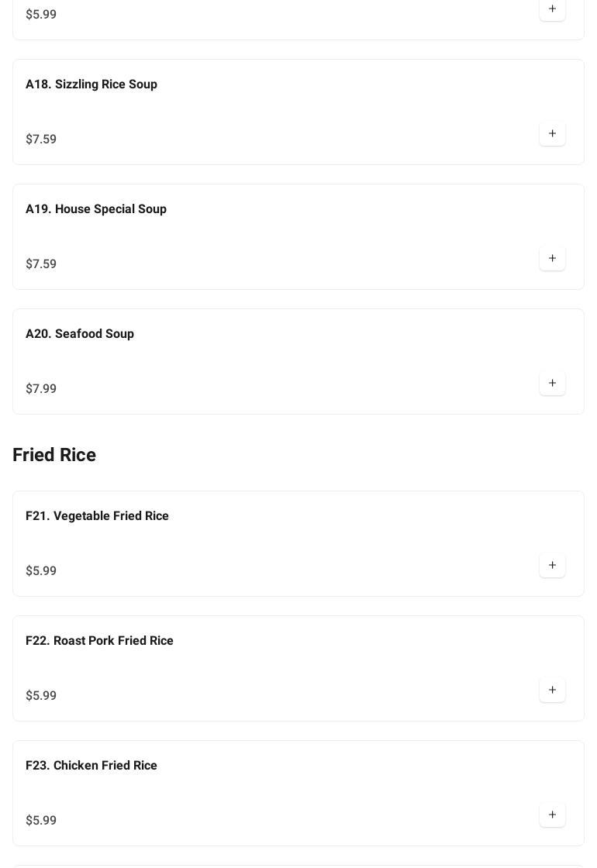This screenshot has width=597, height=868.
Task: Open A20. Seafood Soup item title
Action: (80, 333)
